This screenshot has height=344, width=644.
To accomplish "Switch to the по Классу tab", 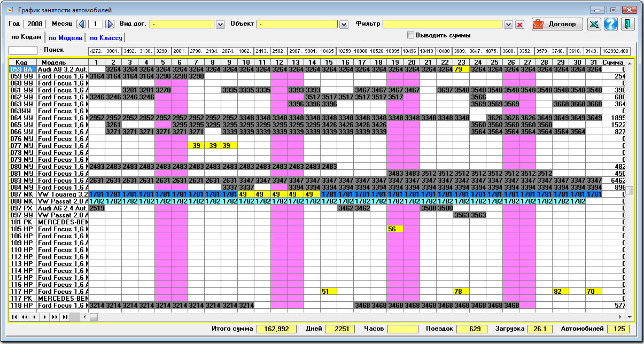I will point(106,38).
